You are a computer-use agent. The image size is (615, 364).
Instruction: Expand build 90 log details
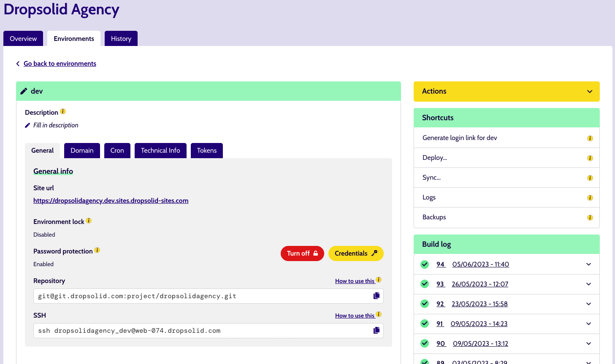coord(589,344)
